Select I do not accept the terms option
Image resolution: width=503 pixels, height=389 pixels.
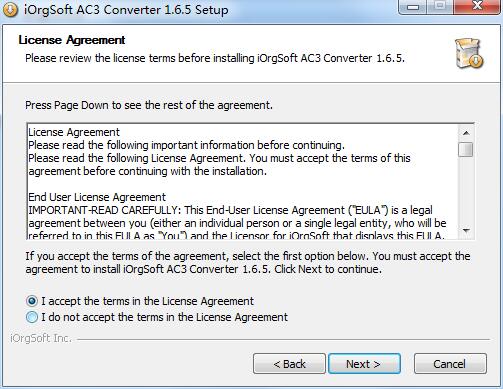tap(32, 317)
